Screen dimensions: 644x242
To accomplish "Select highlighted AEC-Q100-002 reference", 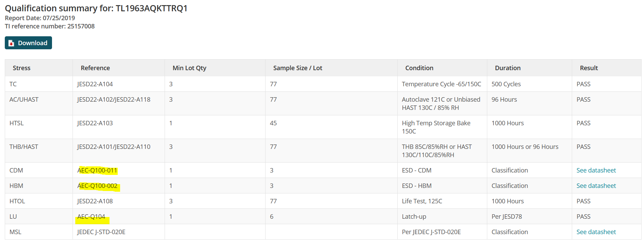I will [97, 186].
